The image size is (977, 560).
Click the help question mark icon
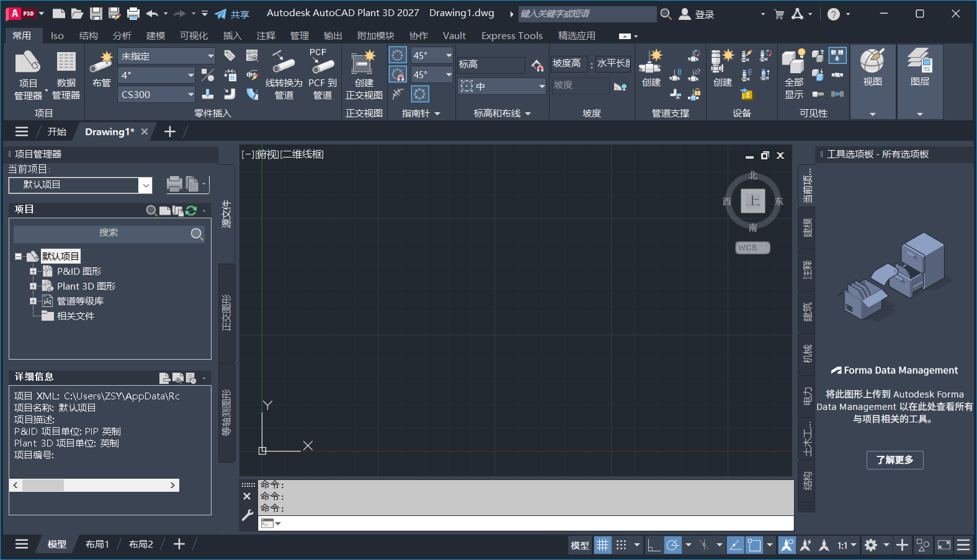point(834,14)
